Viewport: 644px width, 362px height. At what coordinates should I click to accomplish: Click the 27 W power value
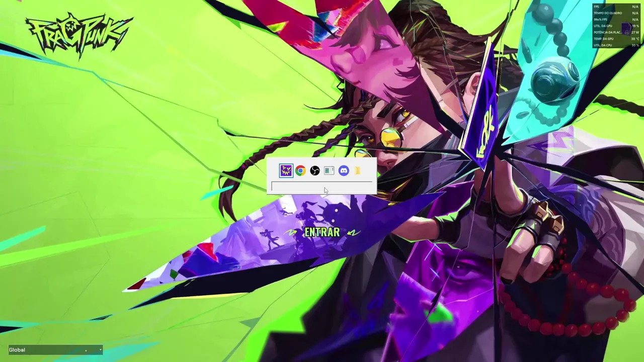[x=635, y=32]
